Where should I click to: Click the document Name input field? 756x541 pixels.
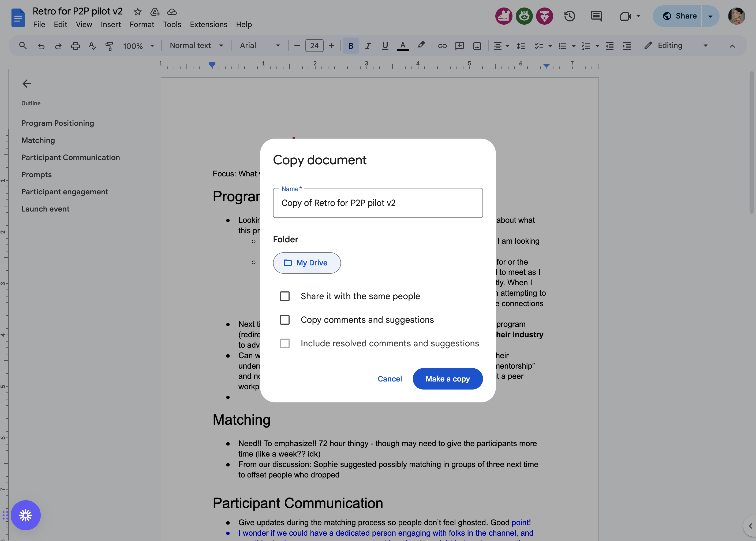coord(377,203)
